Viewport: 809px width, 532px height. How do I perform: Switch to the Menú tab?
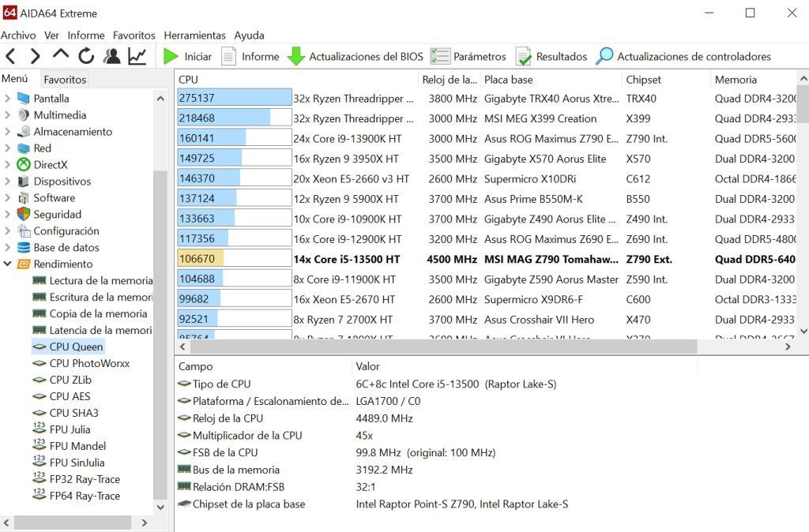pyautogui.click(x=14, y=79)
